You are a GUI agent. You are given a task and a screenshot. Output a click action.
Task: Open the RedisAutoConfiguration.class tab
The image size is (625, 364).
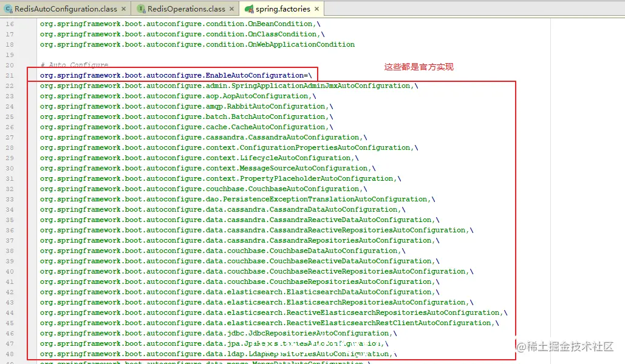click(66, 8)
